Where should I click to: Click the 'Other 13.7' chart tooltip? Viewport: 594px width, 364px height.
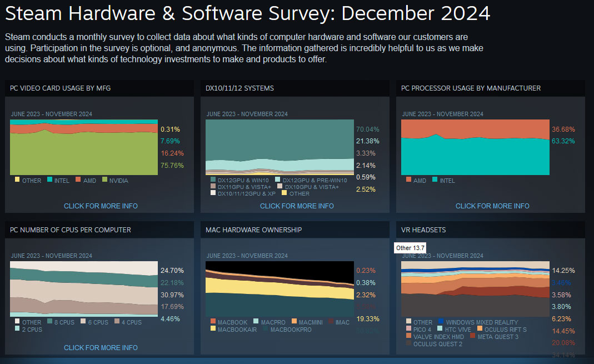tap(410, 248)
